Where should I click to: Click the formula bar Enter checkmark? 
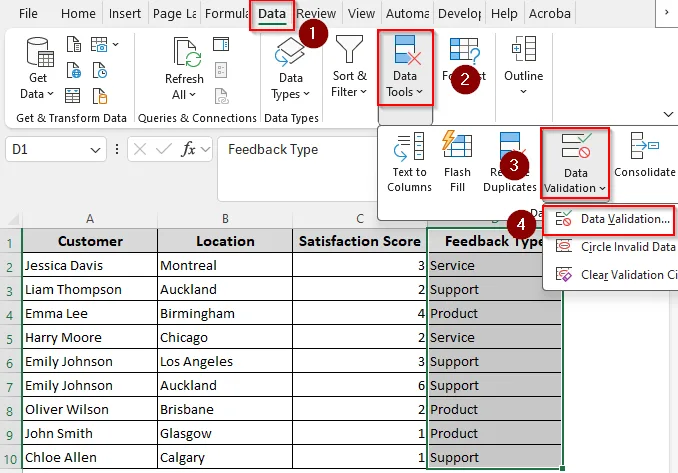tap(164, 149)
